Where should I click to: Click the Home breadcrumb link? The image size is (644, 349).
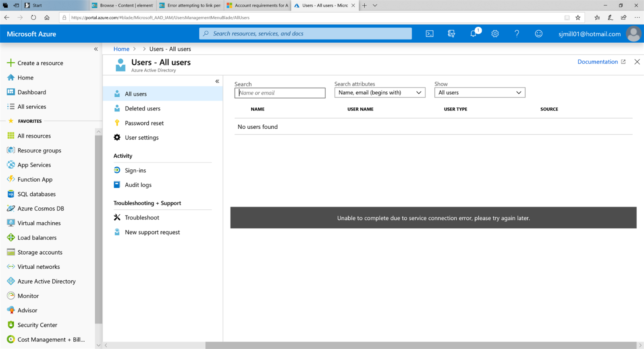121,49
